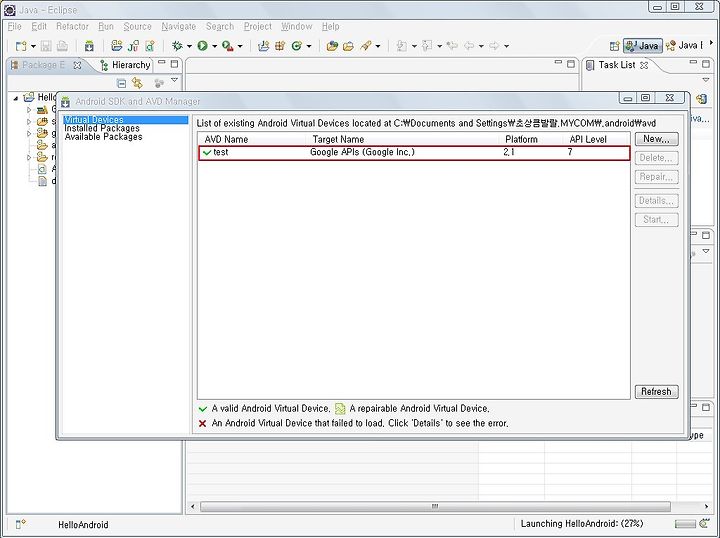
Task: Switch to the Java Browsing perspective
Action: click(x=684, y=45)
